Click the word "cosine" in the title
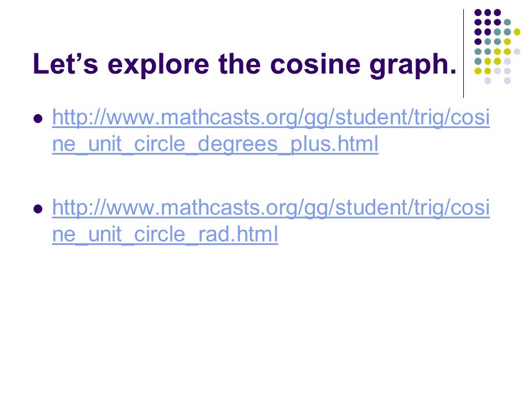This screenshot has height=399, width=532. click(315, 64)
